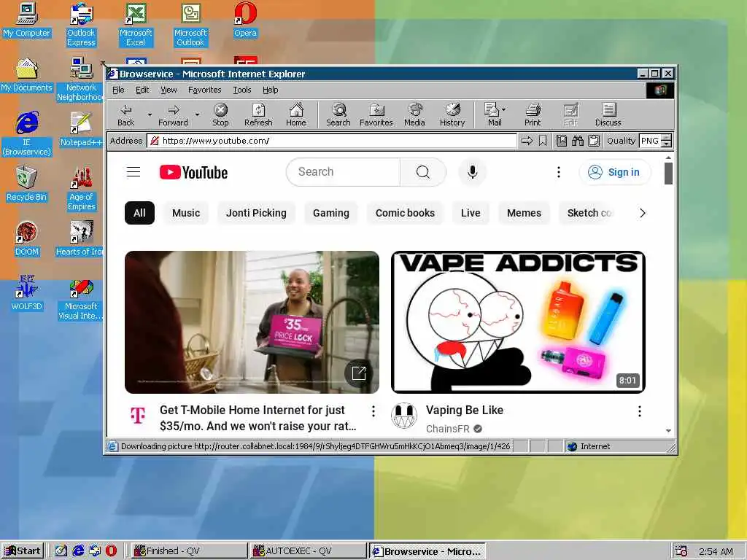The height and width of the screenshot is (560, 747).
Task: Click the binoculars find icon
Action: point(578,141)
